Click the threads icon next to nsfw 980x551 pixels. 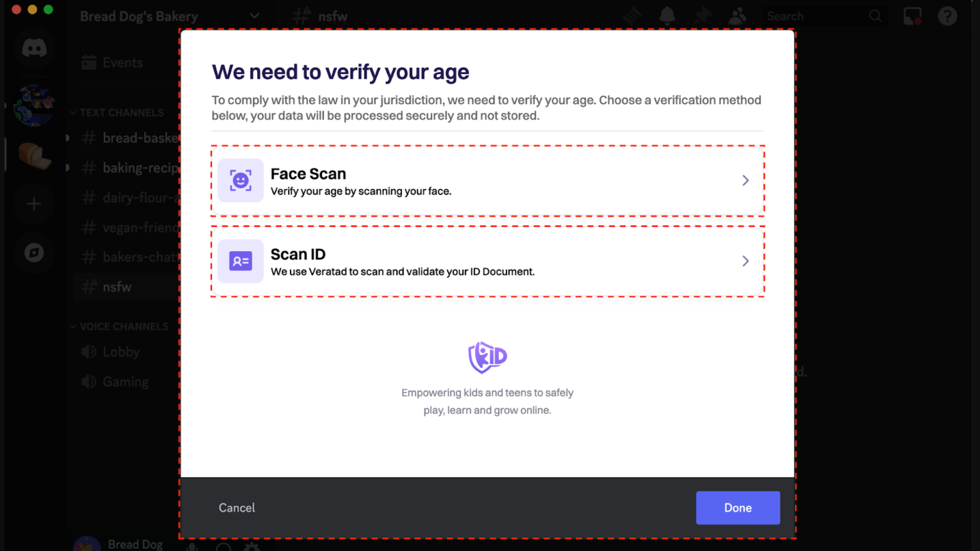click(x=632, y=16)
